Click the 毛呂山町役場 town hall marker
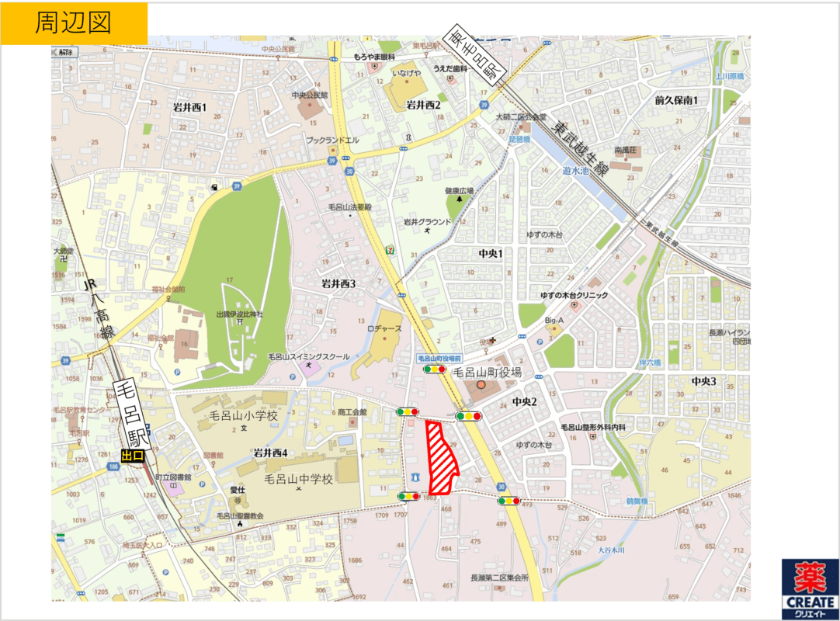 (x=481, y=384)
